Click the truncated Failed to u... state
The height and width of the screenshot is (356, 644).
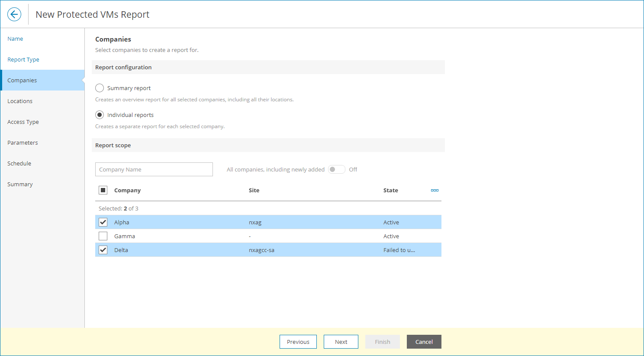pyautogui.click(x=399, y=250)
